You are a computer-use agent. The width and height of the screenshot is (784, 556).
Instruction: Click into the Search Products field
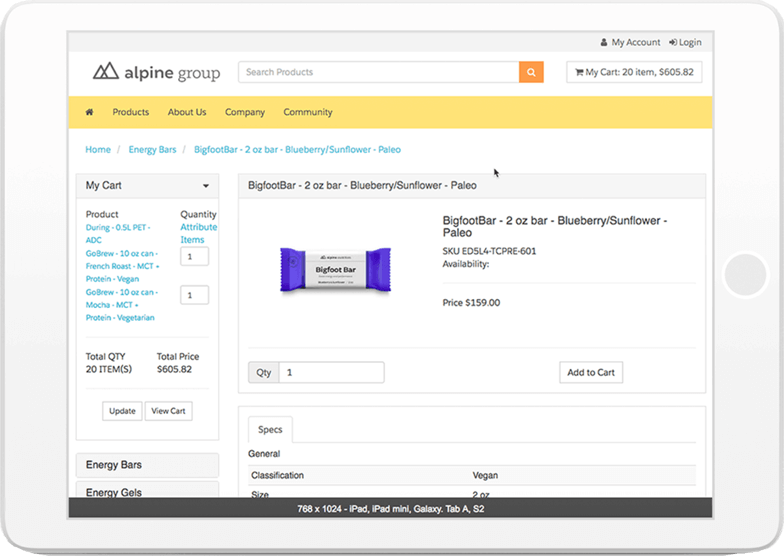coord(378,72)
